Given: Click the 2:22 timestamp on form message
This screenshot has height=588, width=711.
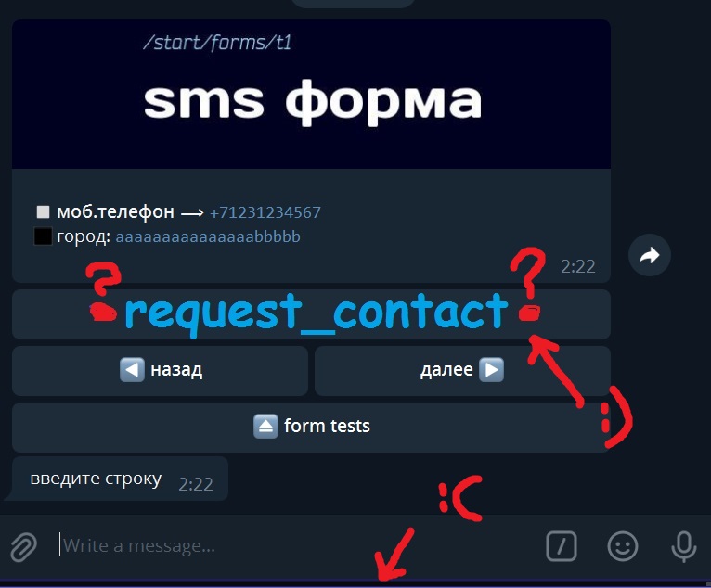Looking at the screenshot, I should [577, 266].
